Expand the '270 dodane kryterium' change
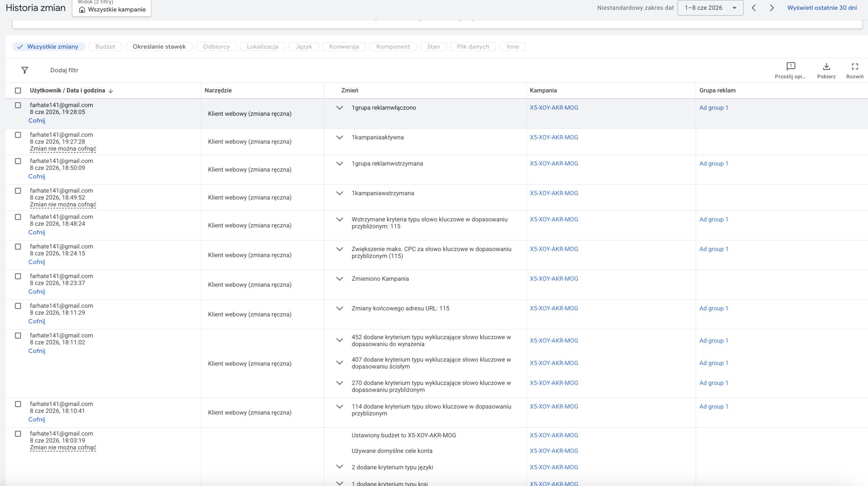This screenshot has width=868, height=486. (339, 383)
